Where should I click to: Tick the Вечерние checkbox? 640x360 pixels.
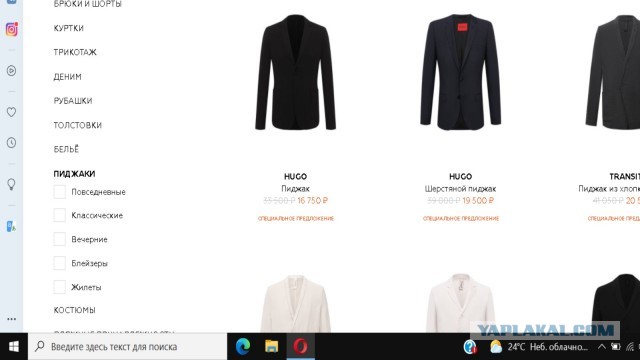(60, 239)
